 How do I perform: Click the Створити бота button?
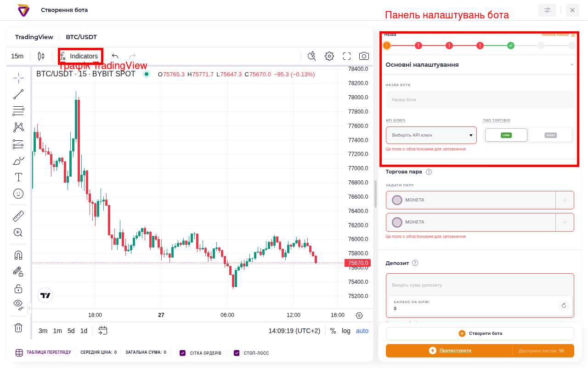point(480,333)
